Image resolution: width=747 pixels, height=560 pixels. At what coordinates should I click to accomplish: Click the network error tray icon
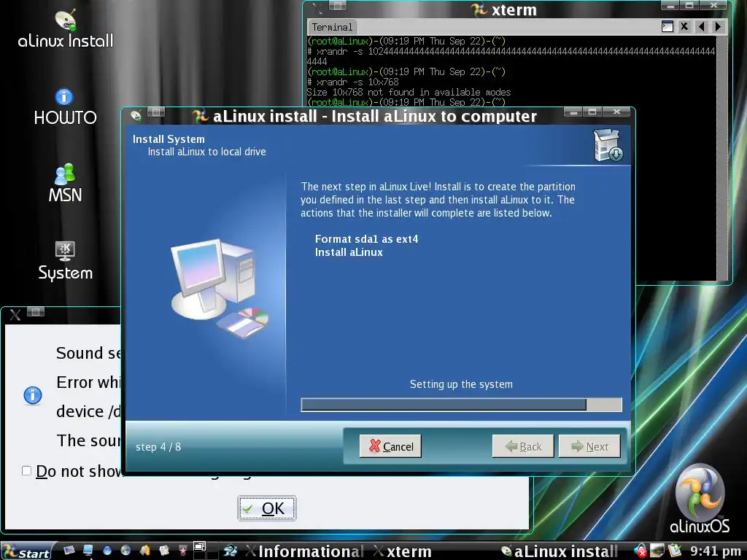point(640,551)
